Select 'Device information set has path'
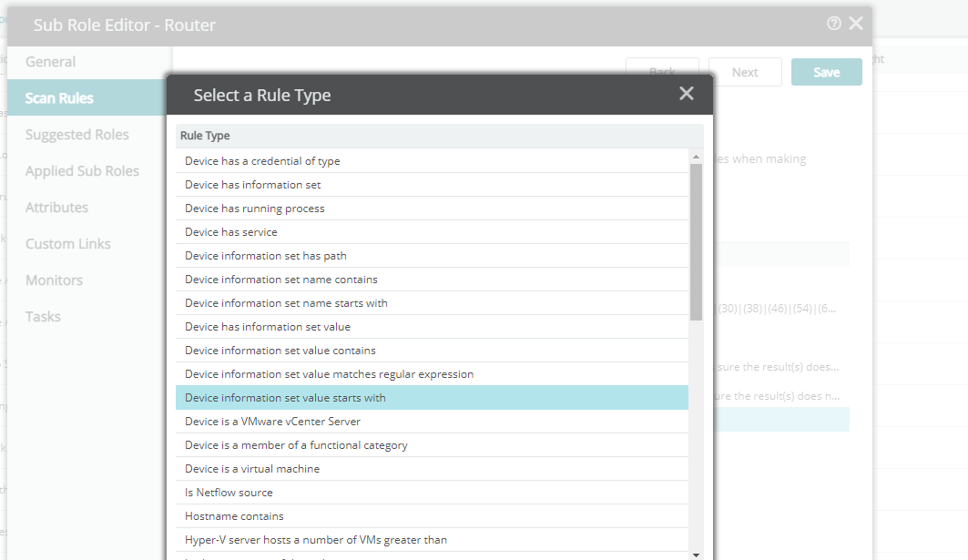This screenshot has width=968, height=560. click(433, 256)
